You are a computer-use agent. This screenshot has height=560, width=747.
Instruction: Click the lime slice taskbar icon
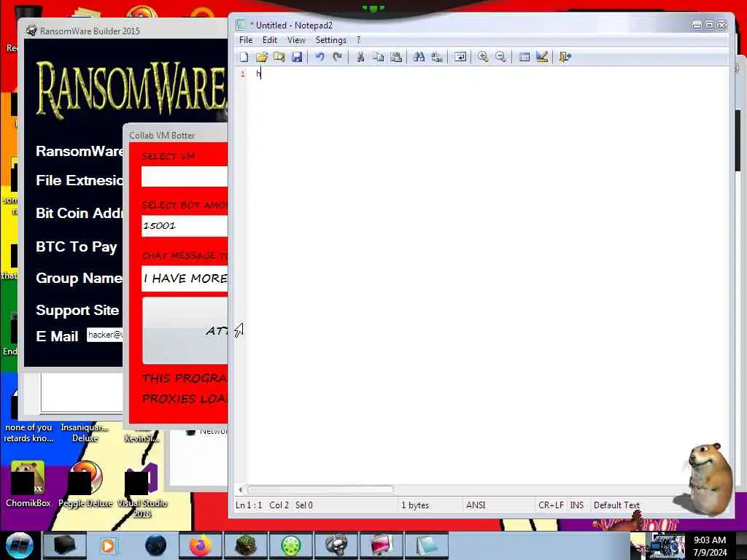pyautogui.click(x=290, y=545)
